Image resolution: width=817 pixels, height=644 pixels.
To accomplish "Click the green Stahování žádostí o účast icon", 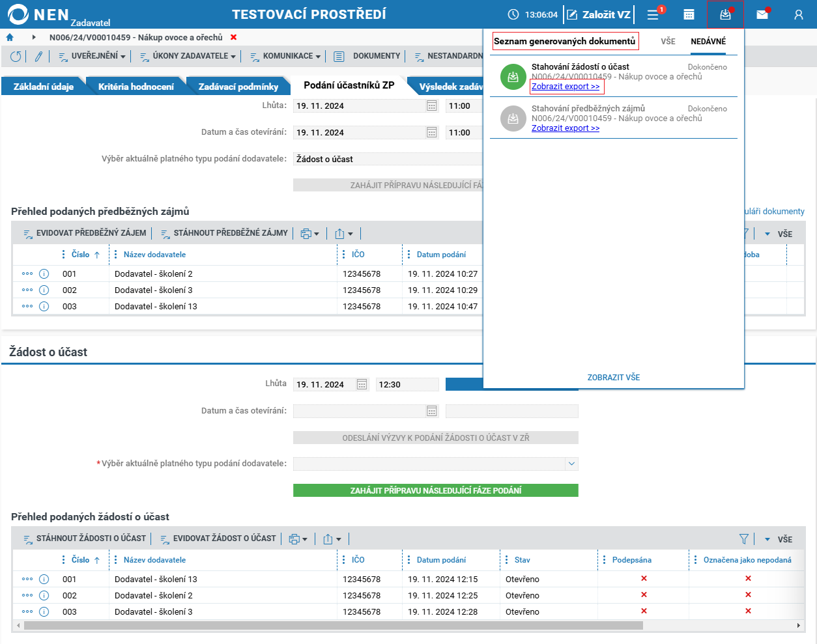I will 513,77.
